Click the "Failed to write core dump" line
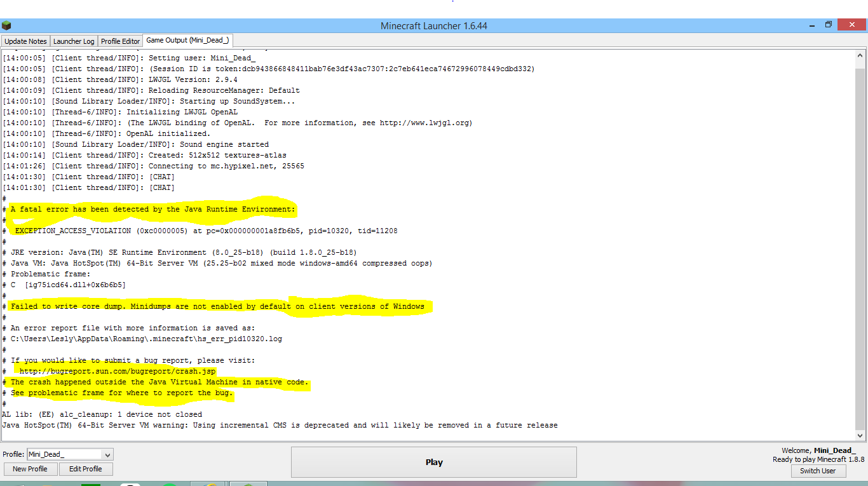 click(214, 306)
